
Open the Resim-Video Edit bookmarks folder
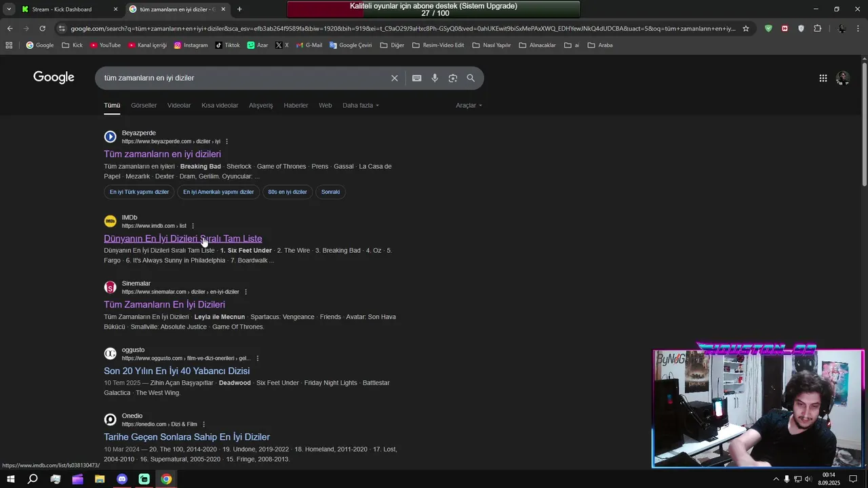[438, 45]
